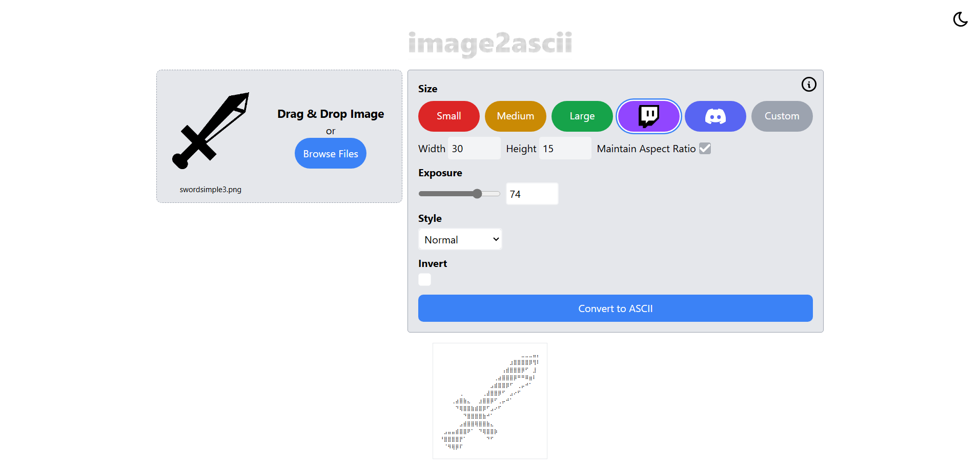Enable the Invert checkbox
Image resolution: width=980 pixels, height=475 pixels.
[424, 280]
